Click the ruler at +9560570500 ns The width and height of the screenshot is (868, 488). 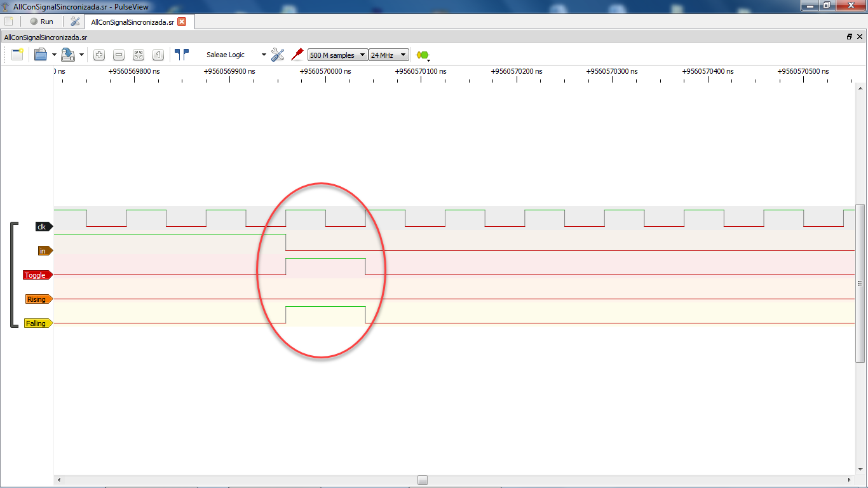point(803,71)
